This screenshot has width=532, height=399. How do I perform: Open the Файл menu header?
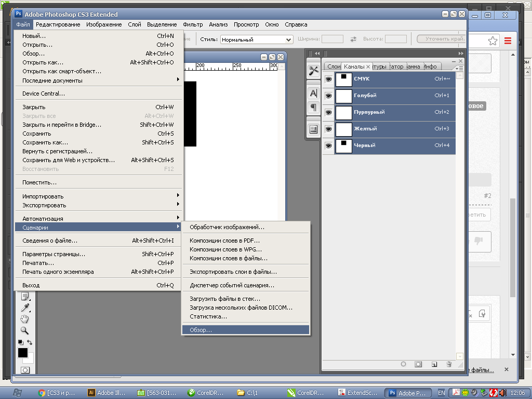[23, 24]
